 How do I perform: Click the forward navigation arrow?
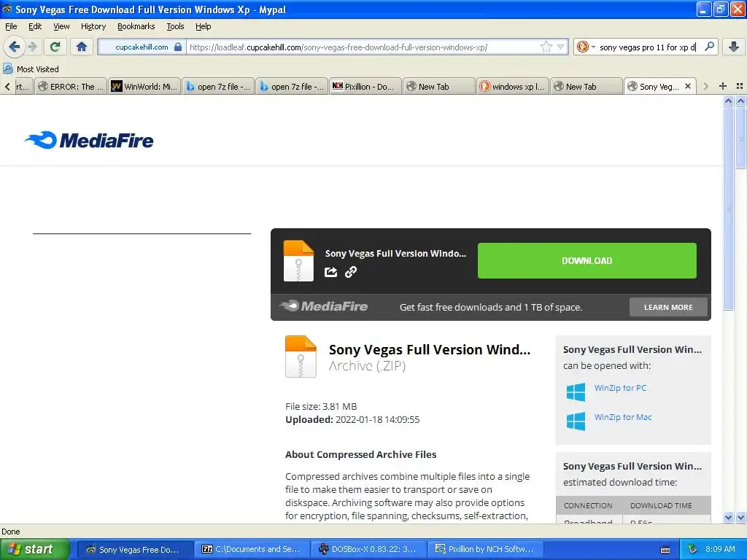(33, 47)
